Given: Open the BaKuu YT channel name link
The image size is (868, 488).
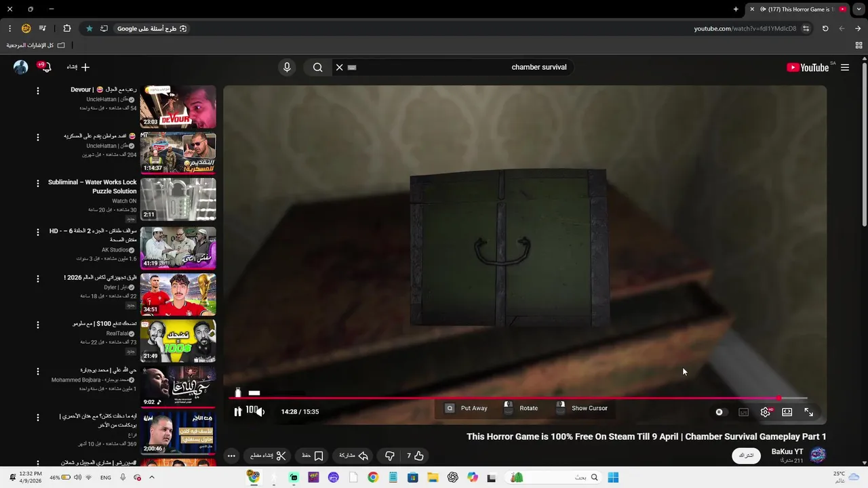Looking at the screenshot, I should click(x=787, y=451).
